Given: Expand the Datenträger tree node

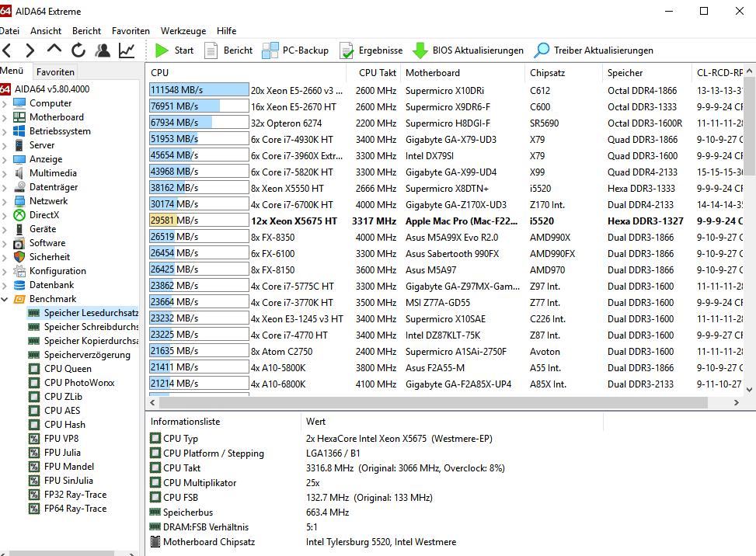Looking at the screenshot, I should (x=5, y=187).
